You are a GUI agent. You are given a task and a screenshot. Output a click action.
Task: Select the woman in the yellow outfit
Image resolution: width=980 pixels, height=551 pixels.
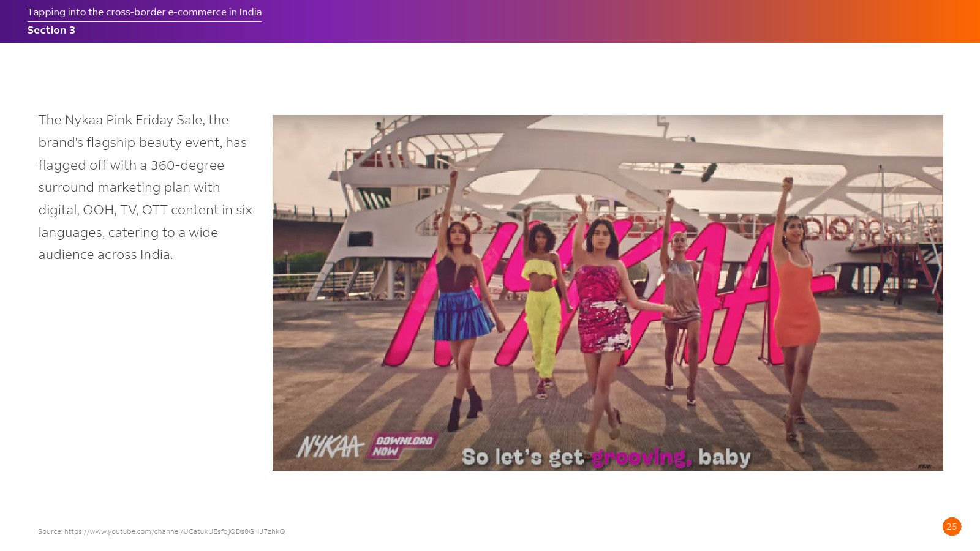pyautogui.click(x=542, y=306)
